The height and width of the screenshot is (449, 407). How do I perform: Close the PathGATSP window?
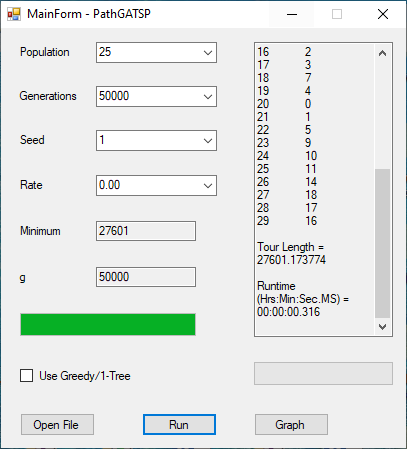pos(383,14)
